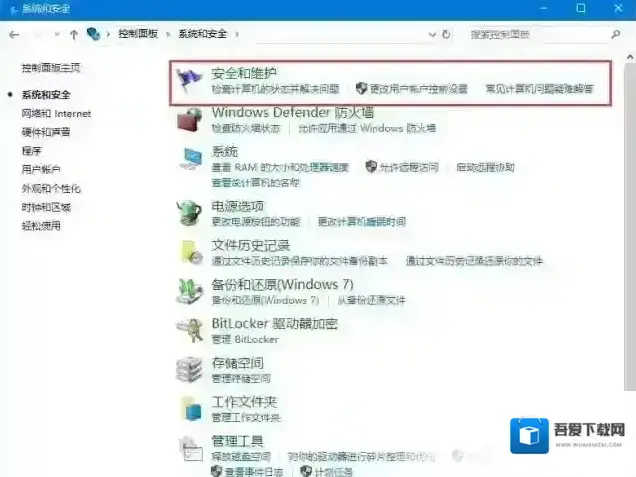This screenshot has width=636, height=477.
Task: Click the shield icon beside 查看事件日志
Action: (216, 471)
